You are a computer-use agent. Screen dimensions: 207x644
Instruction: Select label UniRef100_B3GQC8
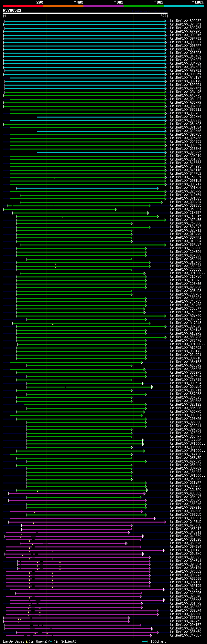tap(186, 337)
